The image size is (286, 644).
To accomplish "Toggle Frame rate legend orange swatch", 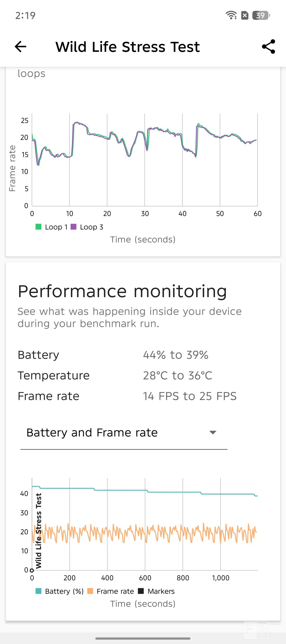I will [90, 591].
